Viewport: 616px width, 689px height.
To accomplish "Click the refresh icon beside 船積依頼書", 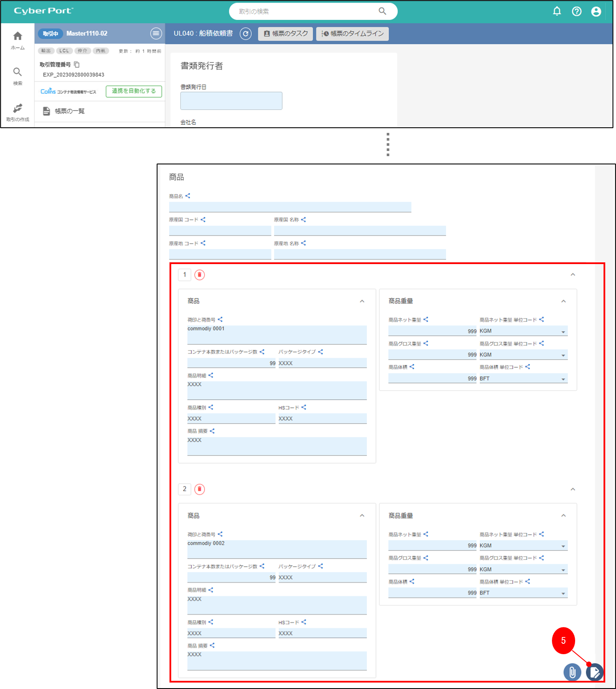I will 246,34.
